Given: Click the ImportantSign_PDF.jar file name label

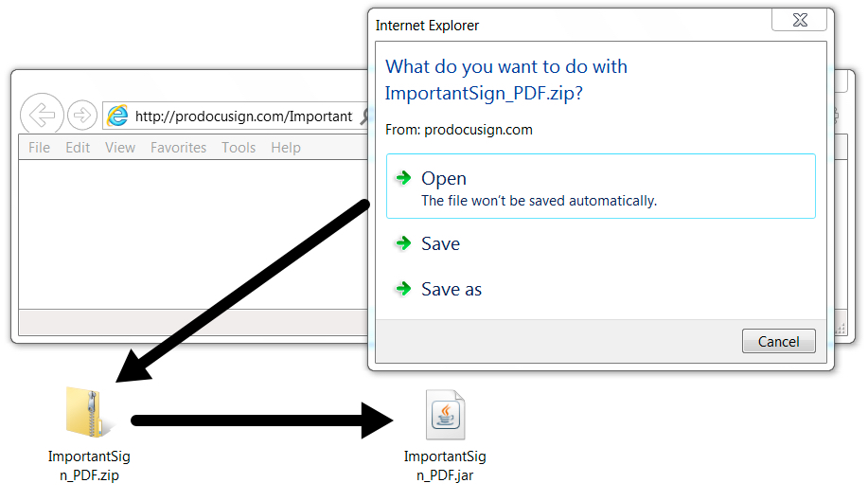Looking at the screenshot, I should coord(445,466).
